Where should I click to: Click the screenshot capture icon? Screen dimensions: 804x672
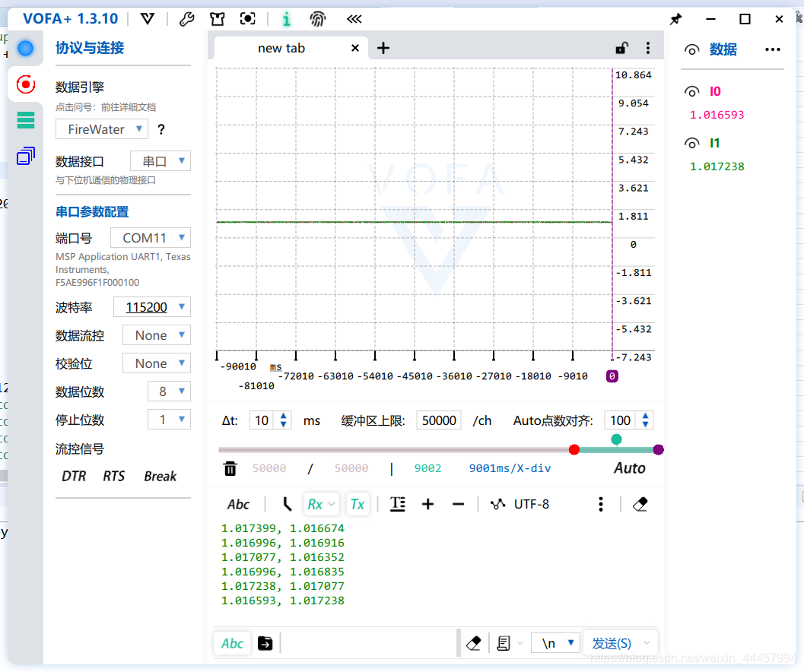(247, 18)
